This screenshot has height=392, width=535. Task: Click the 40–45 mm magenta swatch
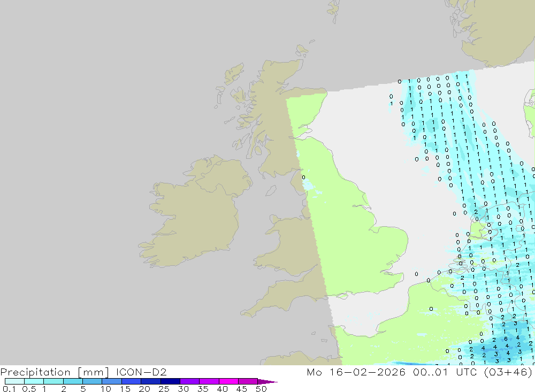228,381
